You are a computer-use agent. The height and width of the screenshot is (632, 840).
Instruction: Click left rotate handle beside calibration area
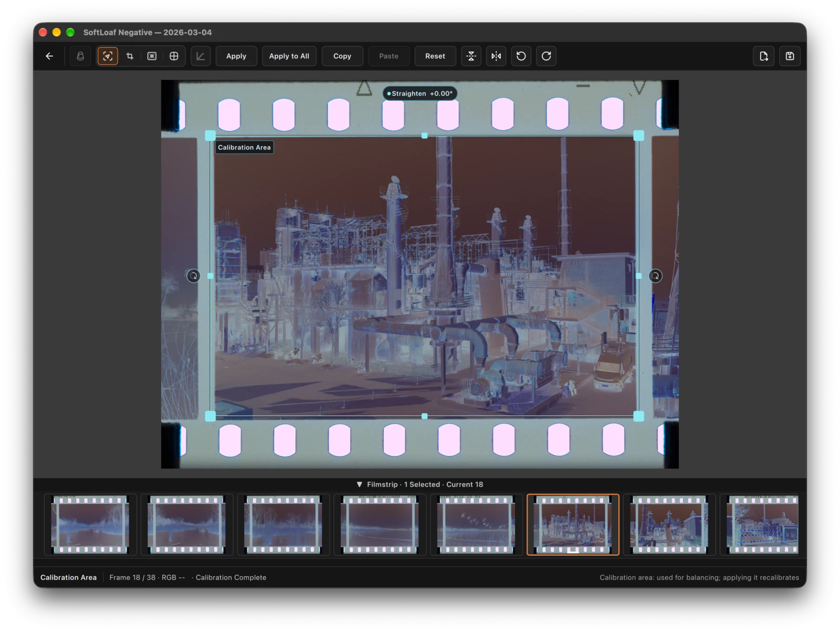coord(193,276)
